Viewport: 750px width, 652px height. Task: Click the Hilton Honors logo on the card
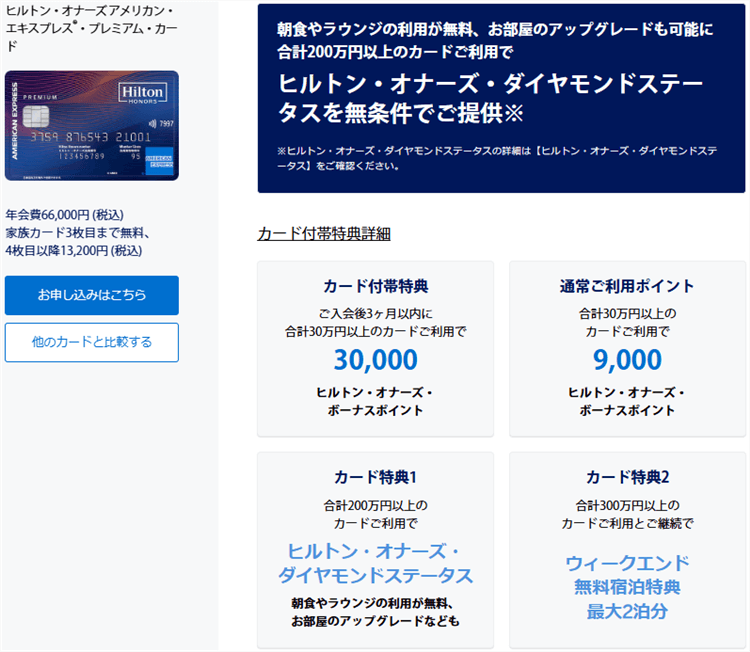click(x=144, y=93)
